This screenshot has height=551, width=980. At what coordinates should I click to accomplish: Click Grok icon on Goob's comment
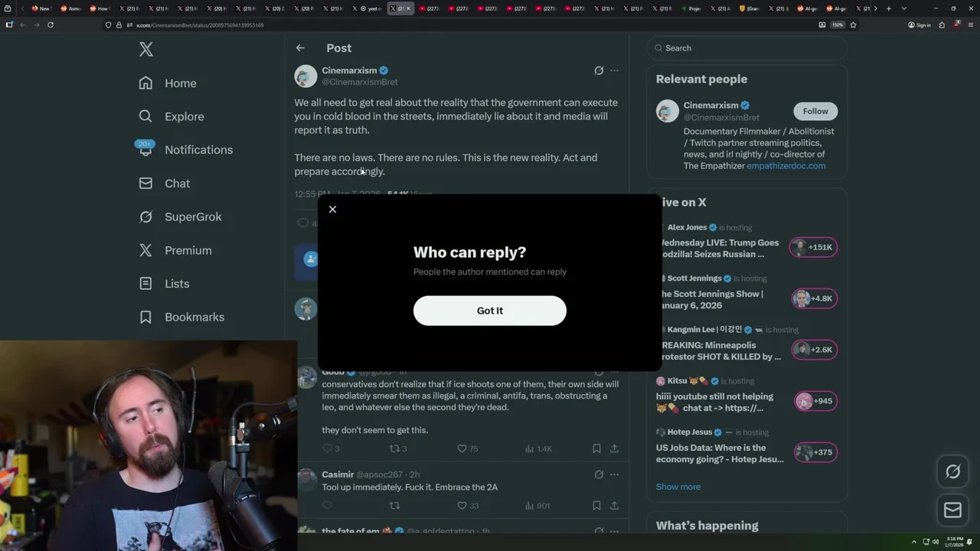pyautogui.click(x=599, y=372)
